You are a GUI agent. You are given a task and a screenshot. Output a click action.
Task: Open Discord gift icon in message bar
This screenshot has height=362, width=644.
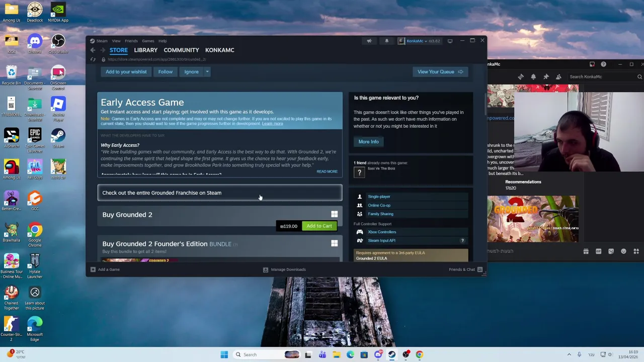pos(586,251)
